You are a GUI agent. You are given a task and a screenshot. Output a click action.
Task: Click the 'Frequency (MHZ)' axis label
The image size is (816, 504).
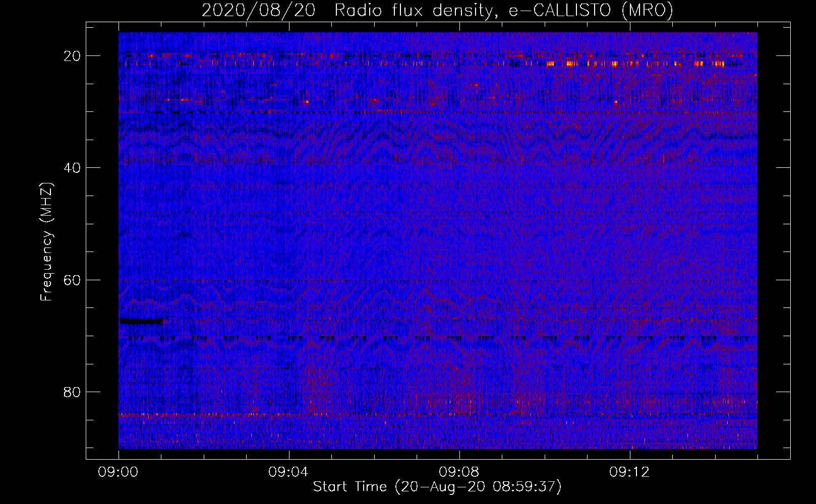point(46,242)
